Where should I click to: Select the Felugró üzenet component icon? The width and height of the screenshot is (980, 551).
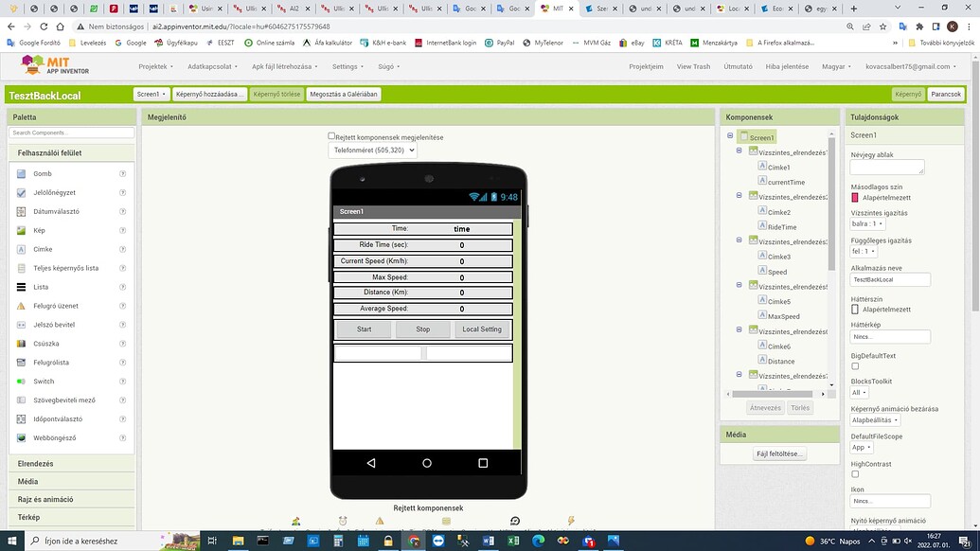21,306
